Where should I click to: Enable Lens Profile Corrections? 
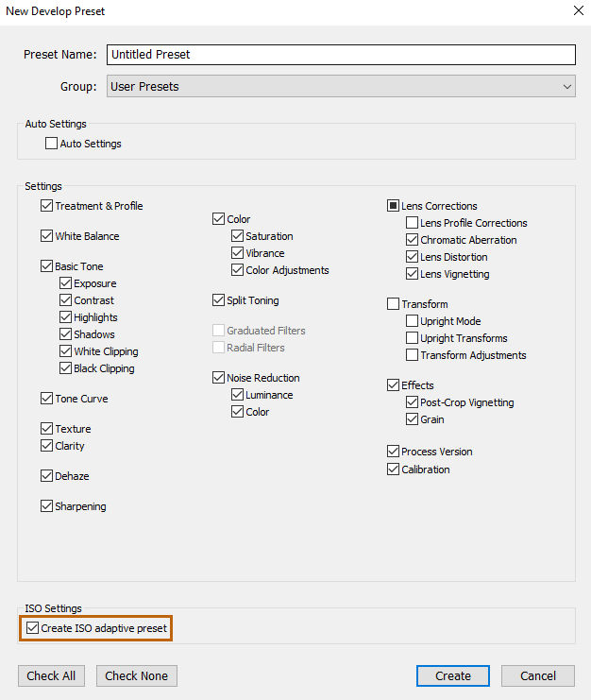point(413,222)
